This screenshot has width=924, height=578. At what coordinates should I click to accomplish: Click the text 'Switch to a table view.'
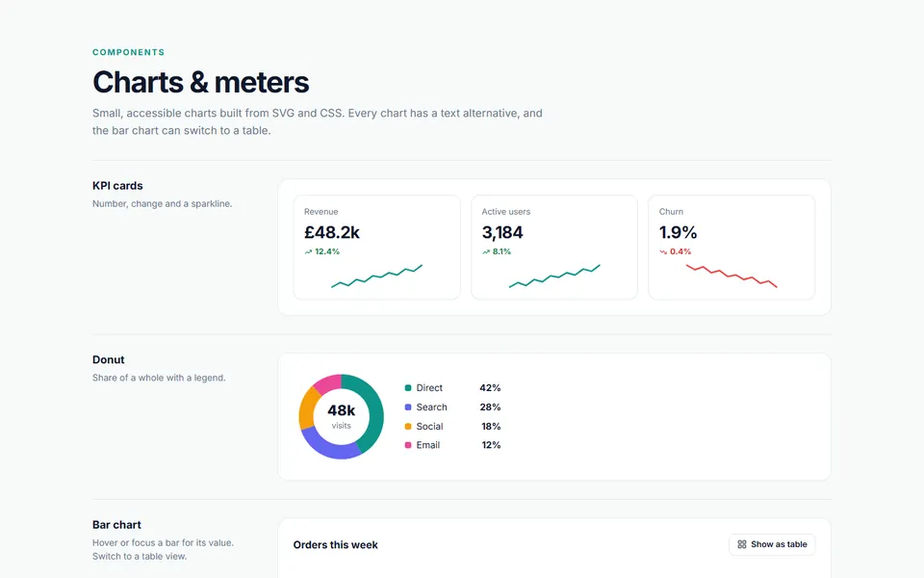[140, 557]
